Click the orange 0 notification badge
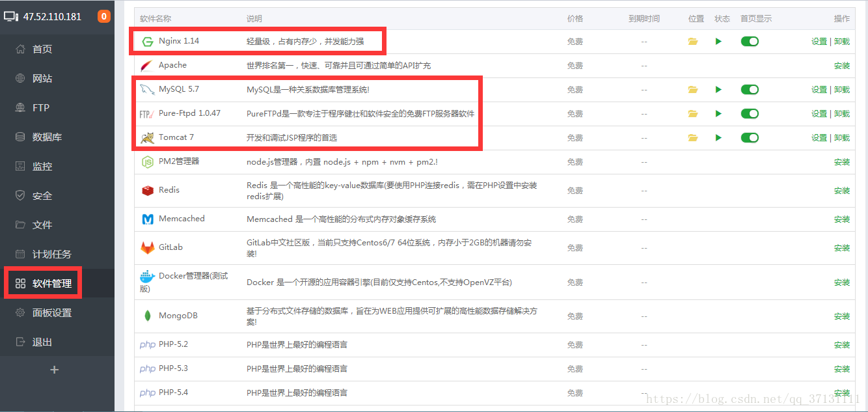 103,16
